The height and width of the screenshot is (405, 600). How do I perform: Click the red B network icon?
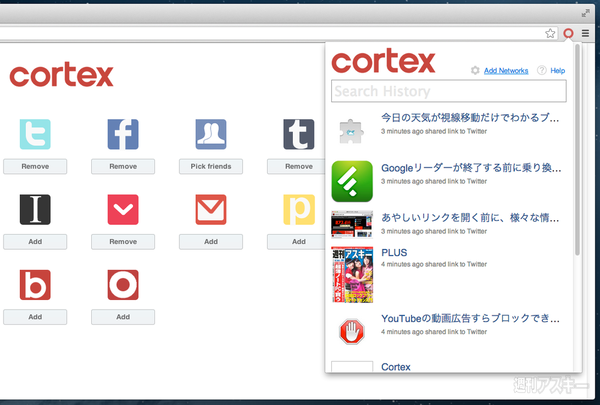coord(35,285)
